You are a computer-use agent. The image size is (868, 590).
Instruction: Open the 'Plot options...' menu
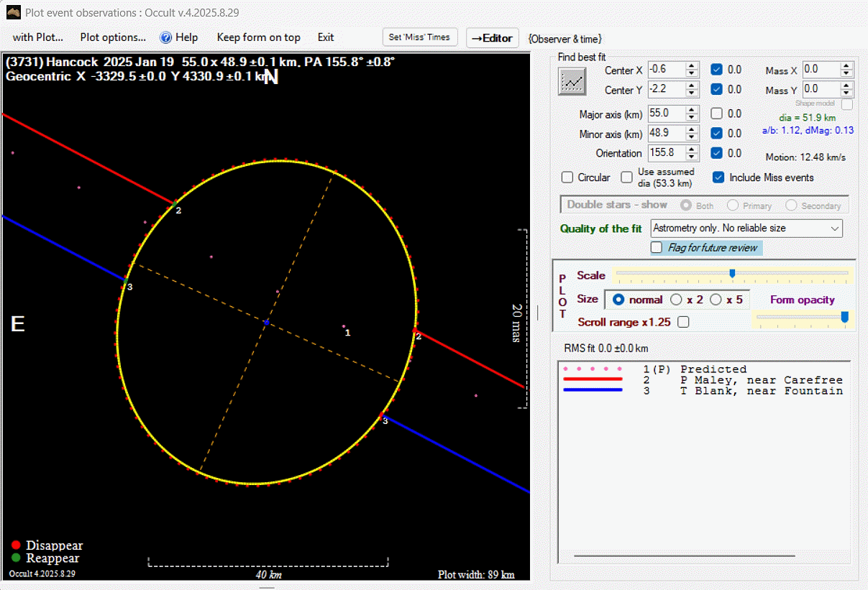pyautogui.click(x=113, y=37)
